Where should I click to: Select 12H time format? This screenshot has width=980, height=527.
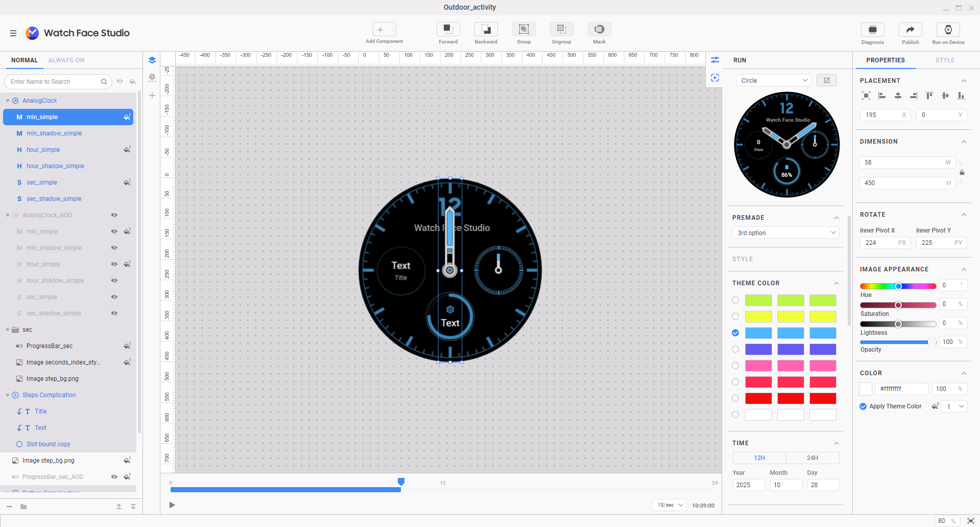tap(759, 458)
